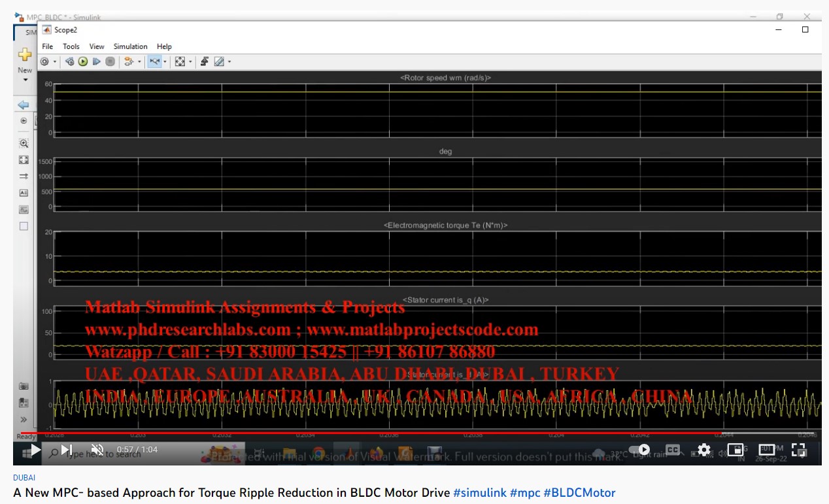Image resolution: width=829 pixels, height=504 pixels.
Task: Open the View menu in Scope2
Action: point(97,46)
